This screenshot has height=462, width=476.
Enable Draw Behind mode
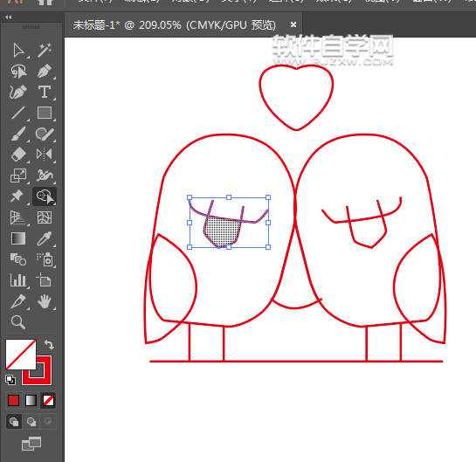31,421
